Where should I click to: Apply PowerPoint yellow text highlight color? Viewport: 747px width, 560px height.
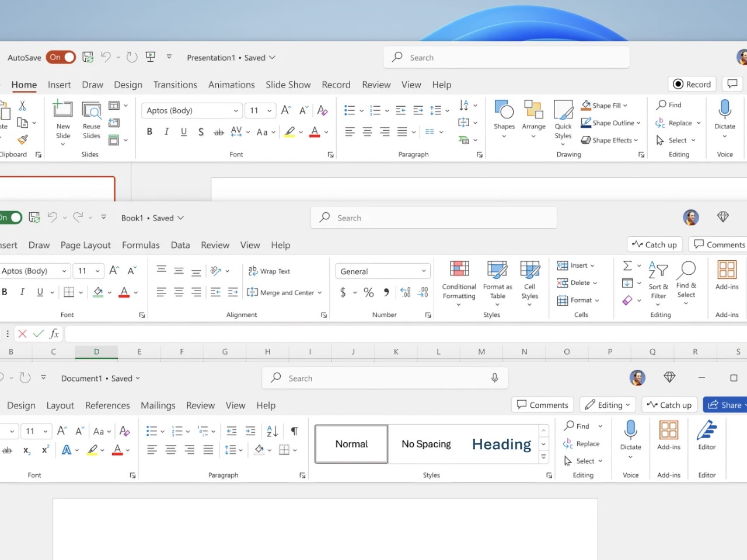(289, 132)
